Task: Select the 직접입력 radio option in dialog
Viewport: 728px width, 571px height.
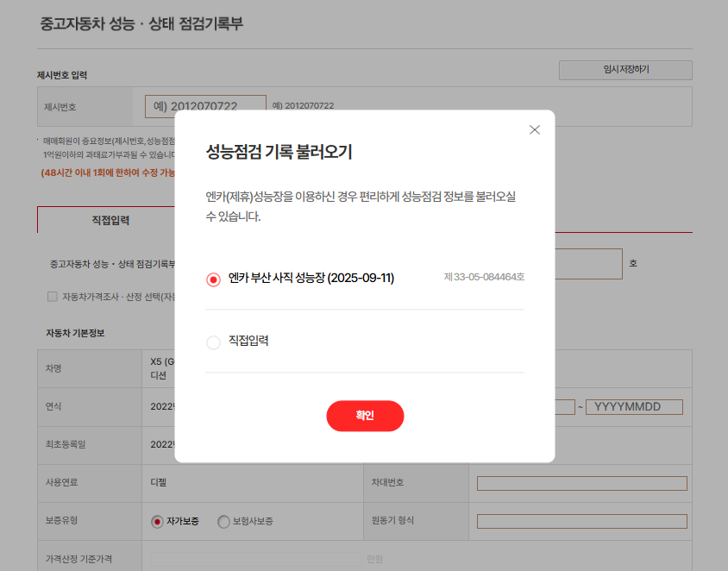Action: click(213, 342)
